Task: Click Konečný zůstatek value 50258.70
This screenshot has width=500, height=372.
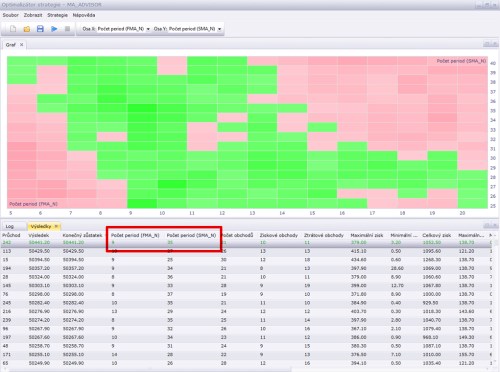Action: pos(74,346)
